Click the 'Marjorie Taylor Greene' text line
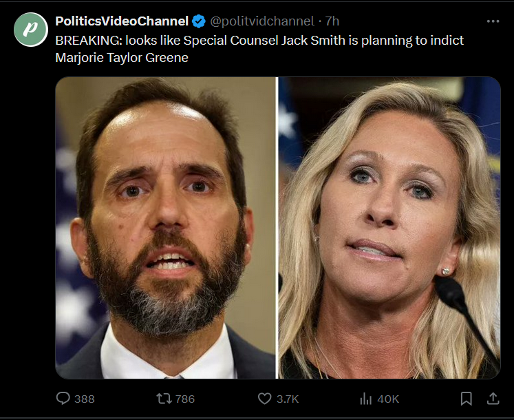The image size is (514, 420). (x=122, y=57)
